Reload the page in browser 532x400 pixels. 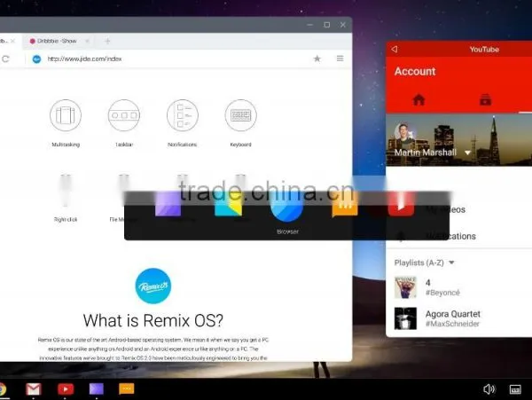pos(5,59)
